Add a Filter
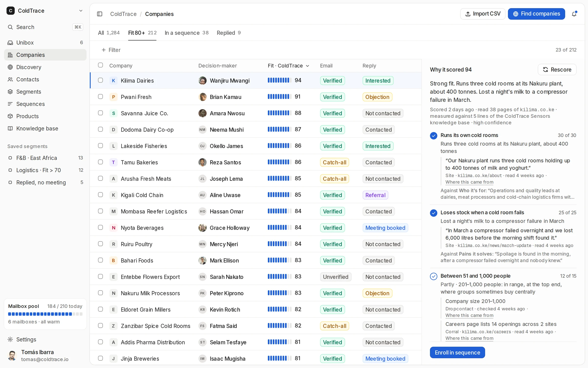The image size is (588, 368). pos(111,50)
